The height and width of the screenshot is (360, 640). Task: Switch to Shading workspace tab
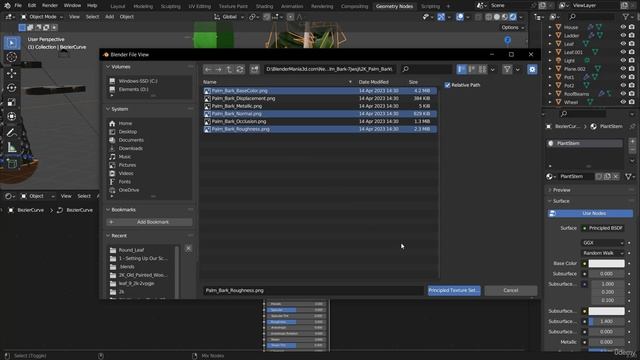(x=264, y=6)
